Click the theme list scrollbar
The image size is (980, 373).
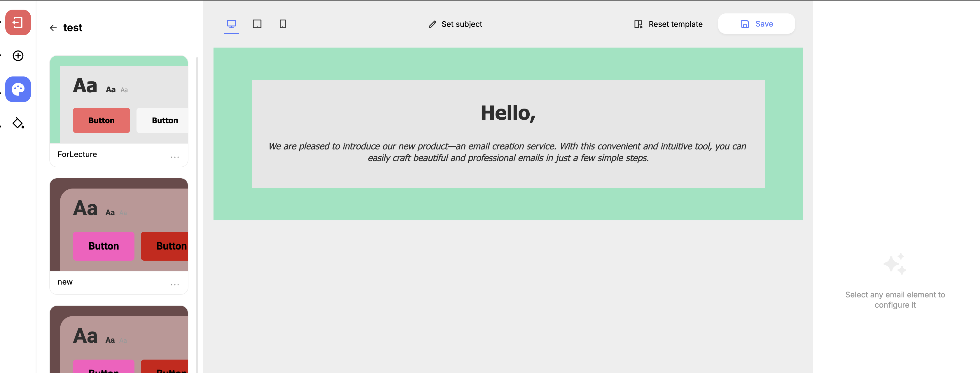(197, 190)
